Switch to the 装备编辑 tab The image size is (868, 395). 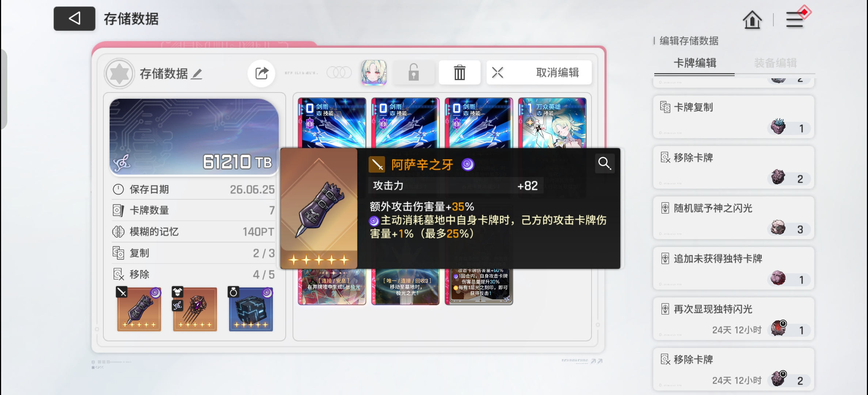775,63
